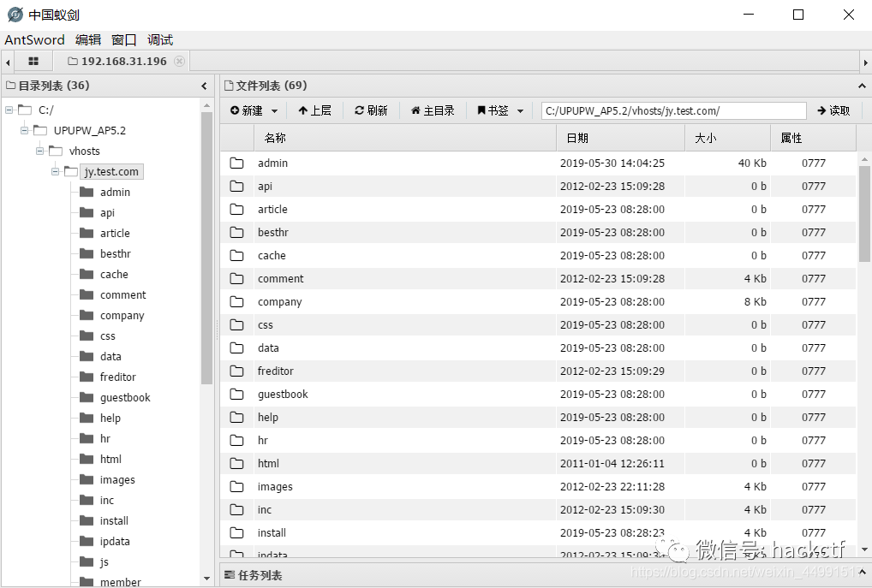Select the company row in file list
The height and width of the screenshot is (588, 872).
tap(538, 302)
